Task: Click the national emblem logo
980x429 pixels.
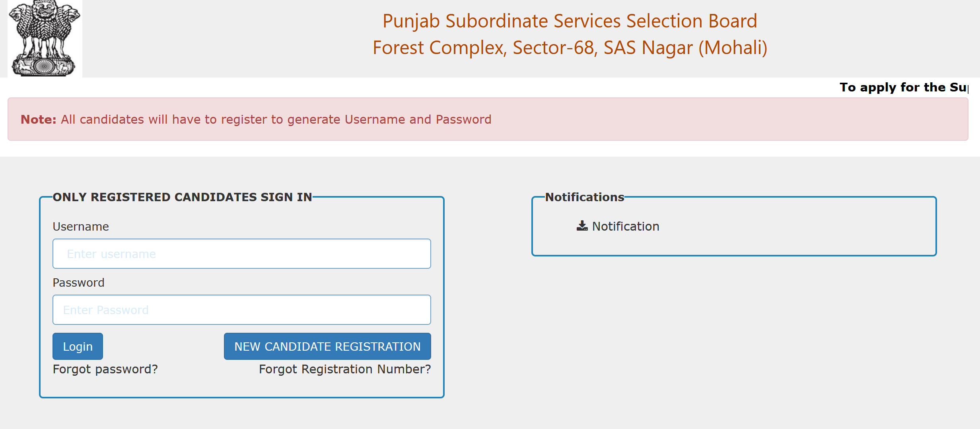Action: coord(45,38)
